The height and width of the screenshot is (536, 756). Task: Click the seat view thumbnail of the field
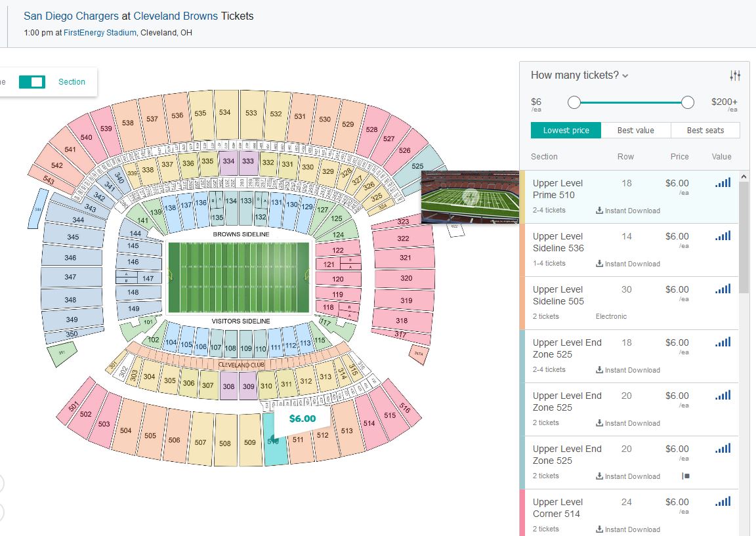470,197
